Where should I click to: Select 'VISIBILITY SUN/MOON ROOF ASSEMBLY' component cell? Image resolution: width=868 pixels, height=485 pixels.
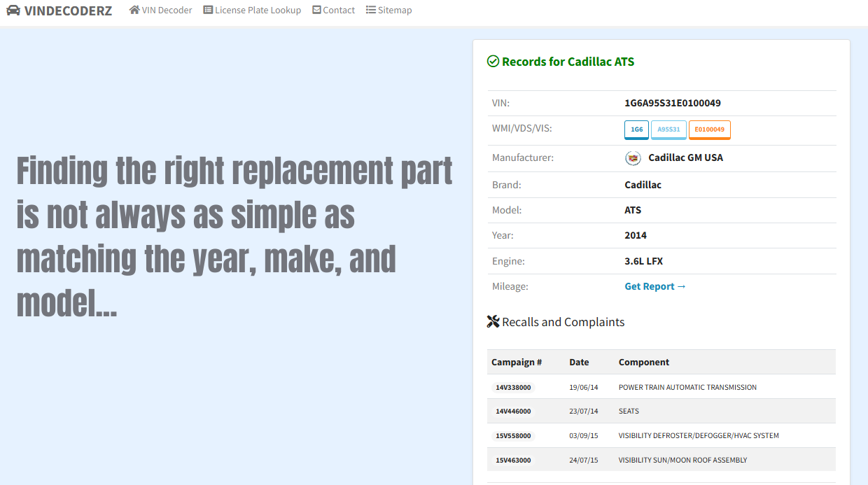pos(682,460)
